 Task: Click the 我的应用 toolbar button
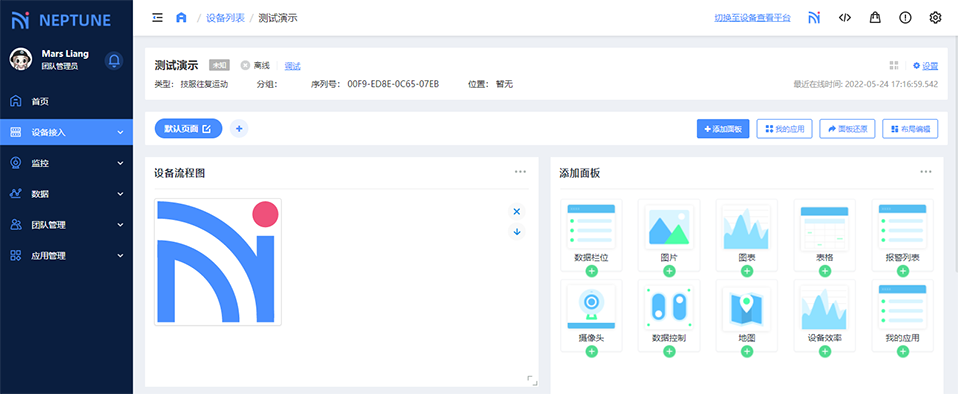point(784,129)
